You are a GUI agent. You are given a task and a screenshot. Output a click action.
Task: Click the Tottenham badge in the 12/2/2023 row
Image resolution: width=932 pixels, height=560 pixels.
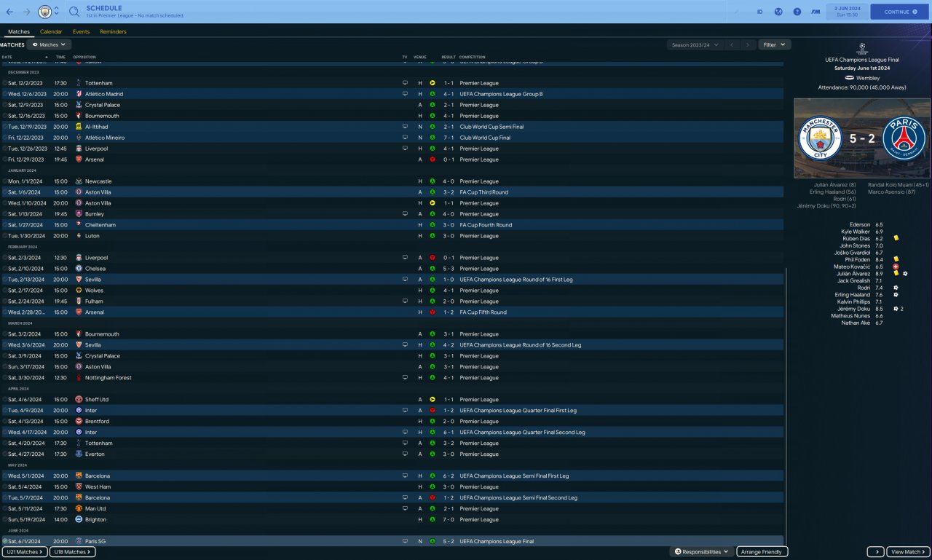tap(79, 83)
